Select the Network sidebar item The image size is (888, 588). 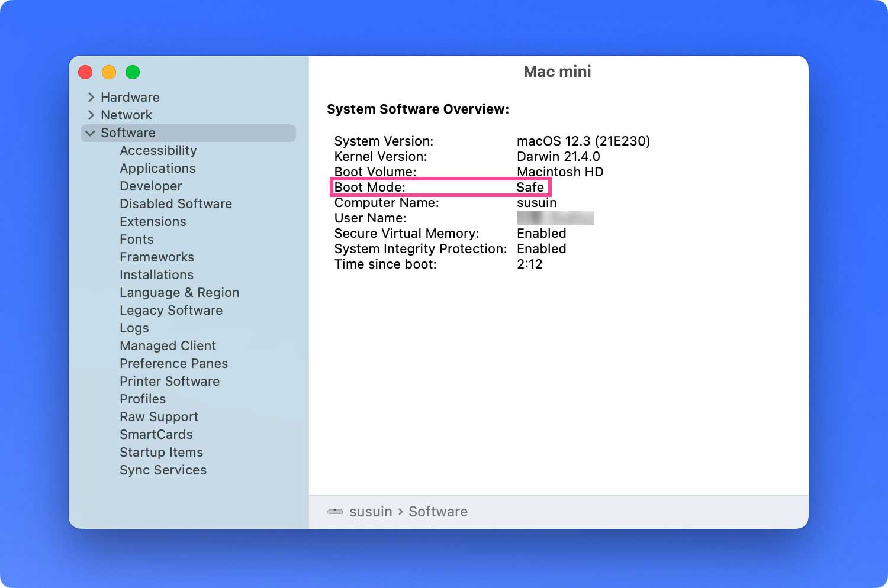click(126, 115)
